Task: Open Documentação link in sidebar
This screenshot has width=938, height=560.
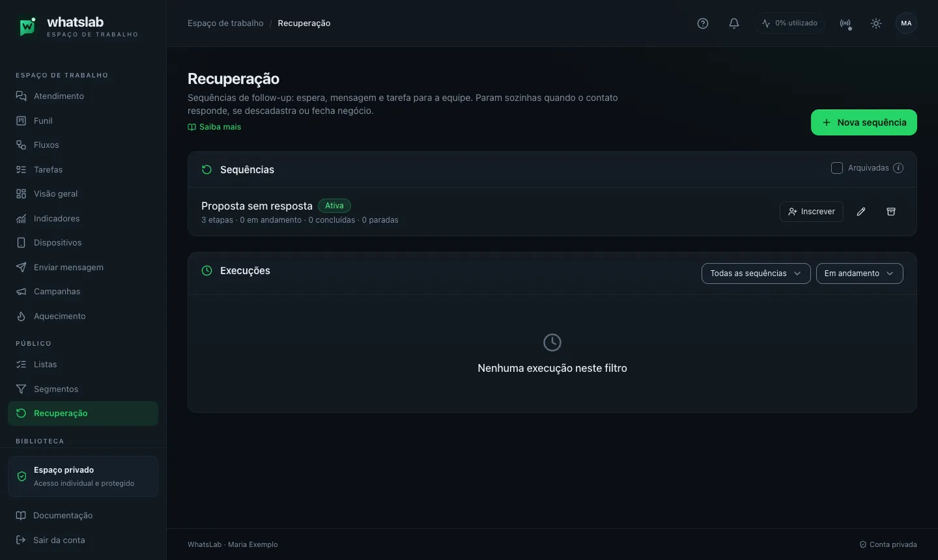Action: point(83,516)
